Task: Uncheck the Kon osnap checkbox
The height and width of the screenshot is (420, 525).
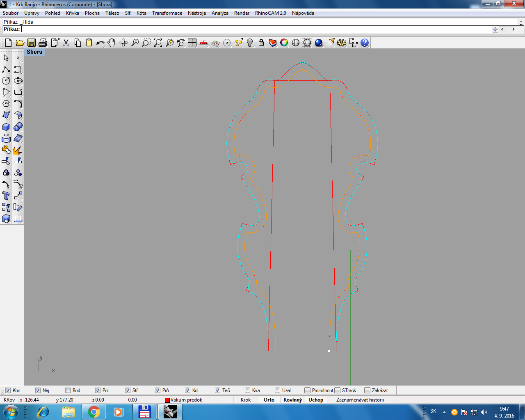Action: [8, 390]
